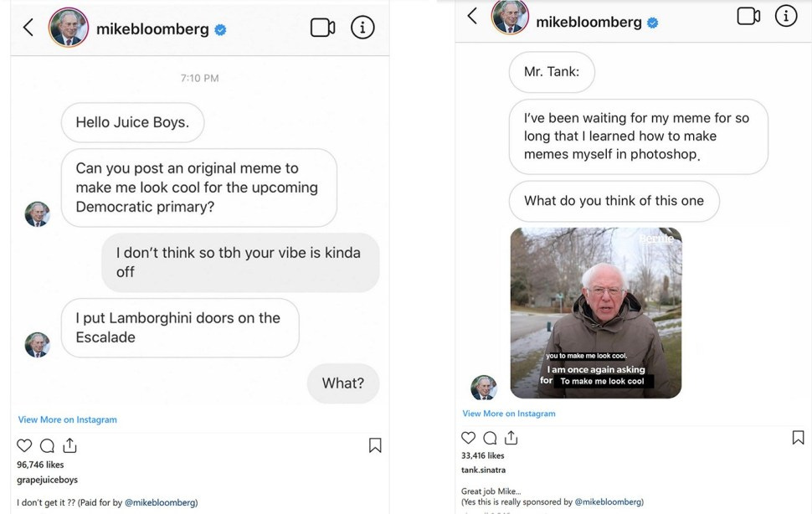The image size is (812, 514).
Task: Open mikebloomberg profile picture in left header
Action: pos(69,28)
